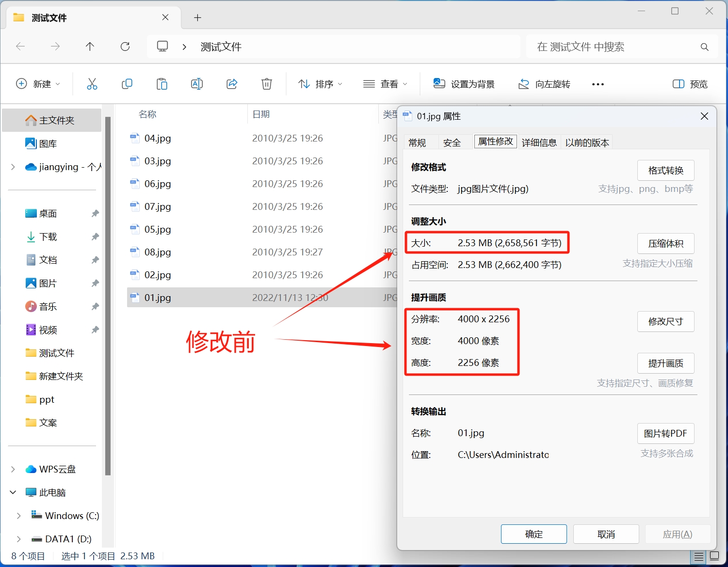Click the refresh icon in navigation bar
Image resolution: width=728 pixels, height=567 pixels.
click(x=125, y=46)
